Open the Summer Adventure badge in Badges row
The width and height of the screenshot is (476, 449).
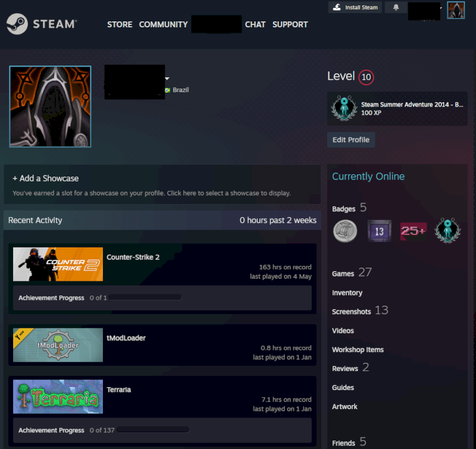click(447, 231)
